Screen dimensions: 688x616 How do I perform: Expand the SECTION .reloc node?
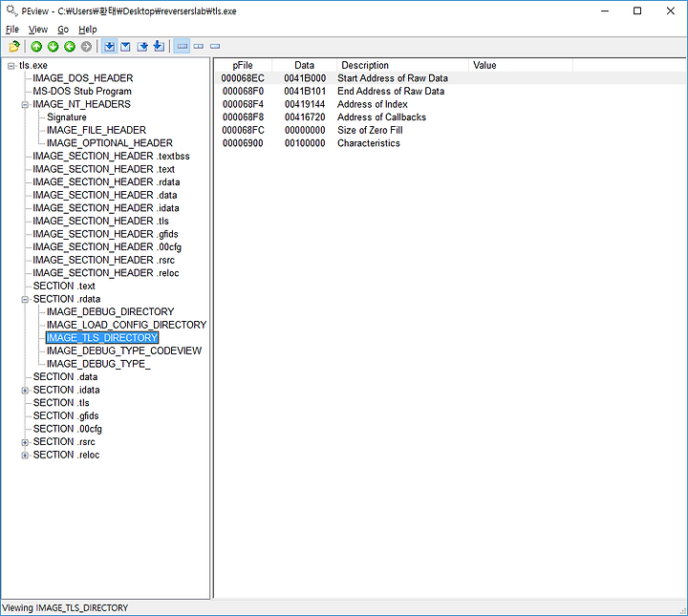pyautogui.click(x=25, y=456)
